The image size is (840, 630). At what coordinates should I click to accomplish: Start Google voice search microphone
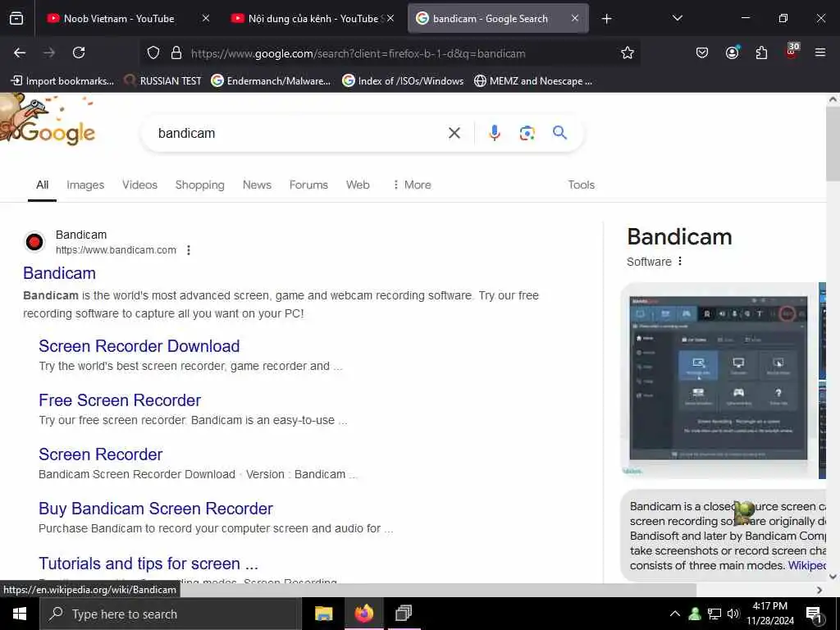coord(494,133)
